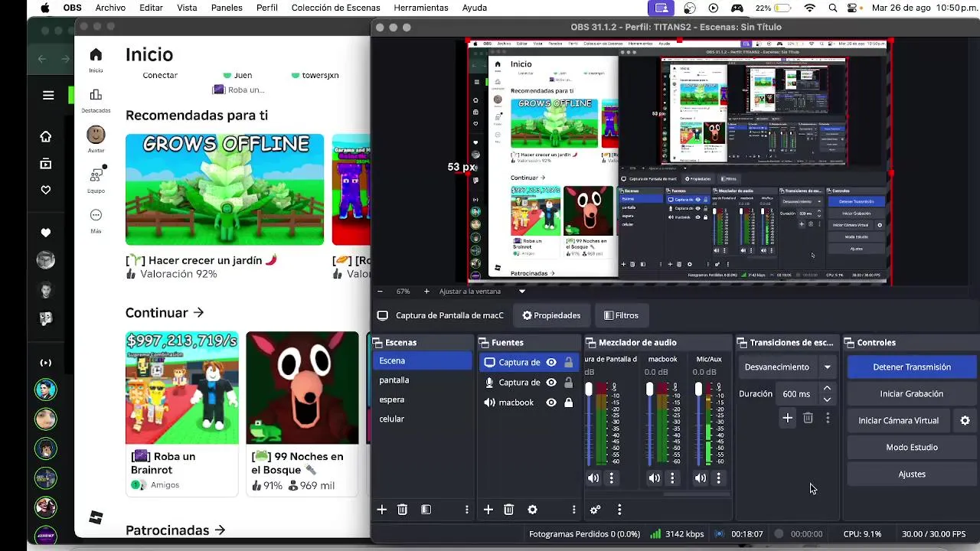Image resolution: width=980 pixels, height=551 pixels.
Task: Open source properties gear in Fuentes panel
Action: coord(532,510)
